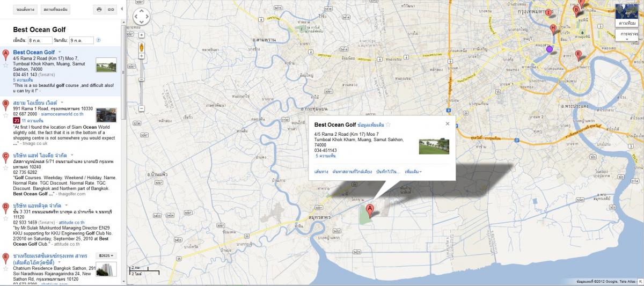
Task: Open the Best Ocean Golf result's dropdown arrow
Action: 60,52
